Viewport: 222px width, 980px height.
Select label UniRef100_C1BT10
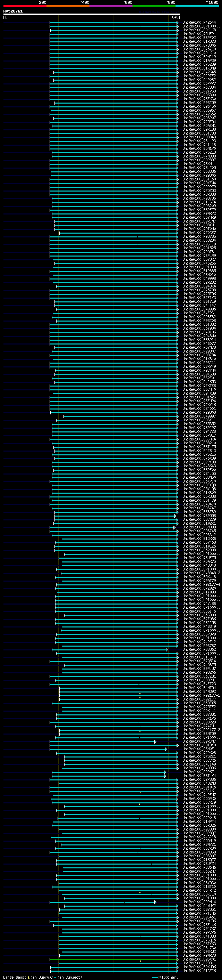(199, 887)
